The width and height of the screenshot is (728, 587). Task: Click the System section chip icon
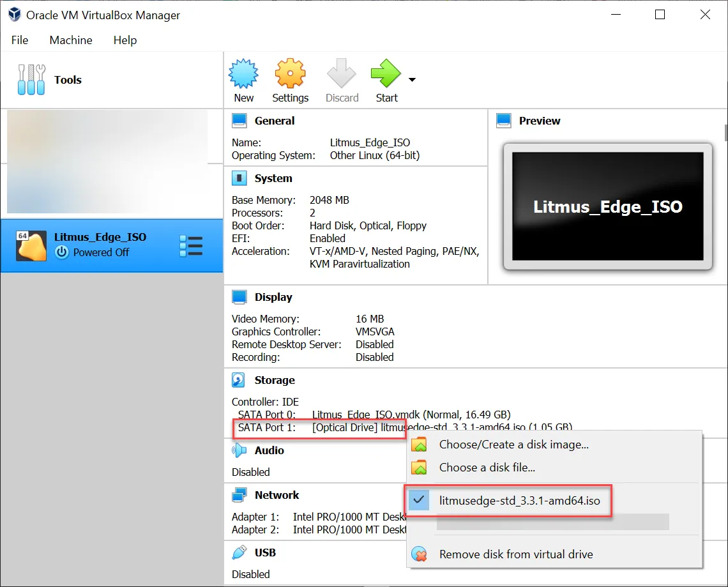(239, 178)
